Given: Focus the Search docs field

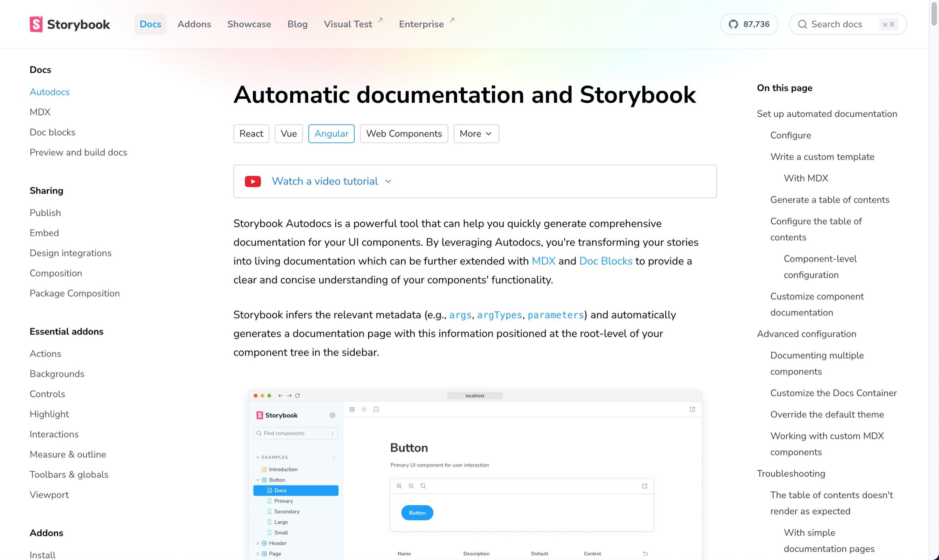Looking at the screenshot, I should coord(848,24).
